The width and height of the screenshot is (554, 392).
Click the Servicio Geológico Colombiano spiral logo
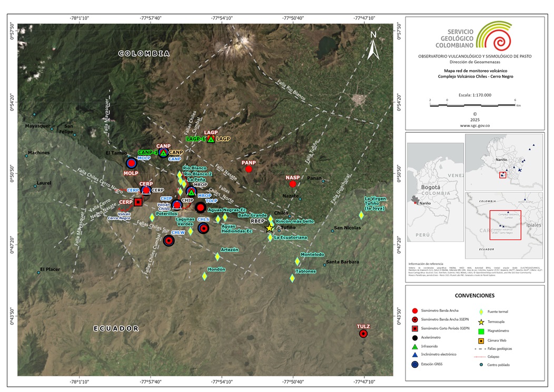(x=493, y=36)
